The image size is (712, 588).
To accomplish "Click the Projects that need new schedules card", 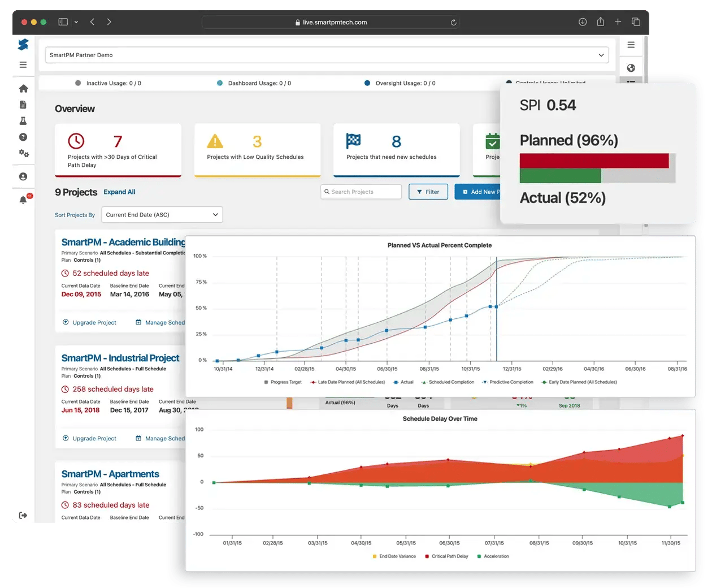I will [x=397, y=150].
